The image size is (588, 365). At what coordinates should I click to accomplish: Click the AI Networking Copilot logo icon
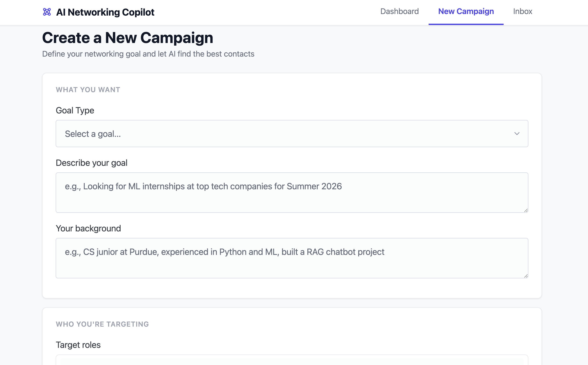[47, 12]
